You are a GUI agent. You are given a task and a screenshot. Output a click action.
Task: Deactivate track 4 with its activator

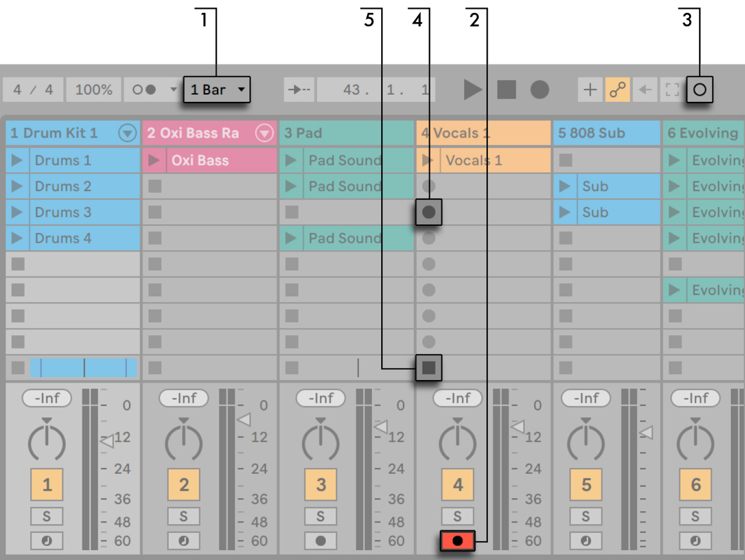[x=457, y=484]
